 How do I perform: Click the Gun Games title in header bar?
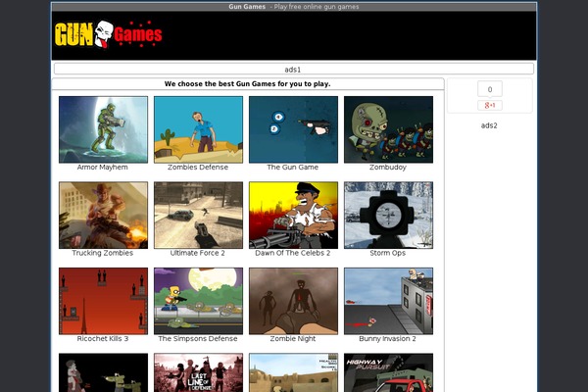(247, 7)
